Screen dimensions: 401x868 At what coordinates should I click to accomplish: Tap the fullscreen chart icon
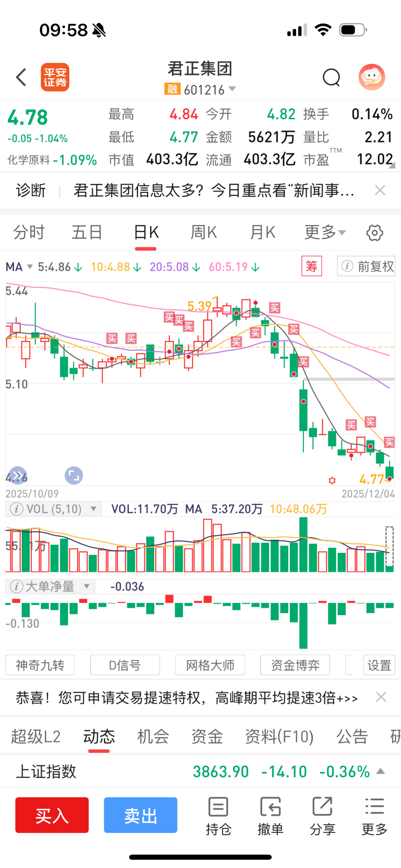pyautogui.click(x=74, y=475)
